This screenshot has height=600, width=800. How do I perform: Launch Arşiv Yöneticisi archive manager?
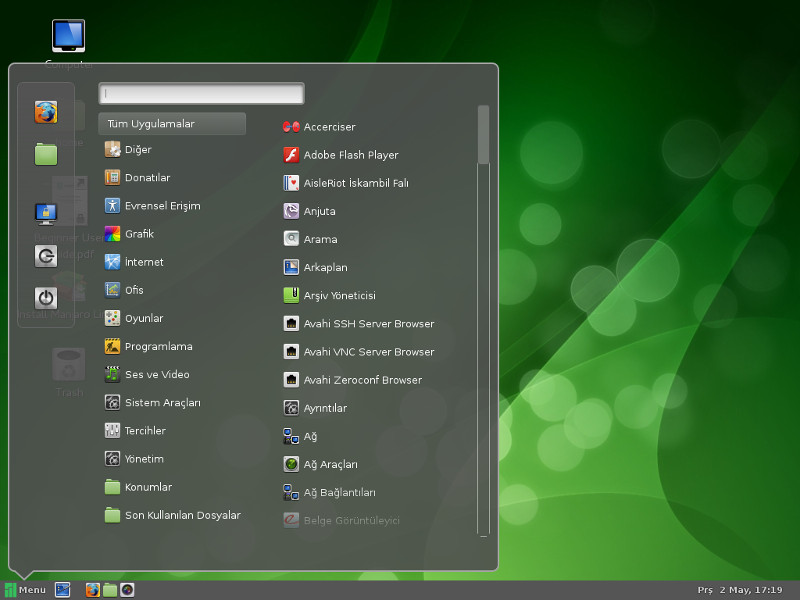click(339, 296)
